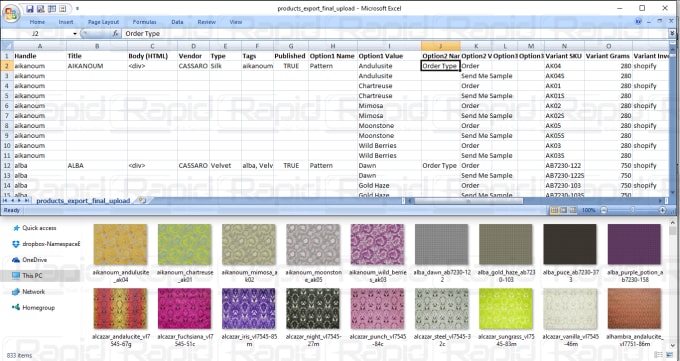Click the formula bar containing Order Type
The width and height of the screenshot is (680, 361).
point(395,33)
